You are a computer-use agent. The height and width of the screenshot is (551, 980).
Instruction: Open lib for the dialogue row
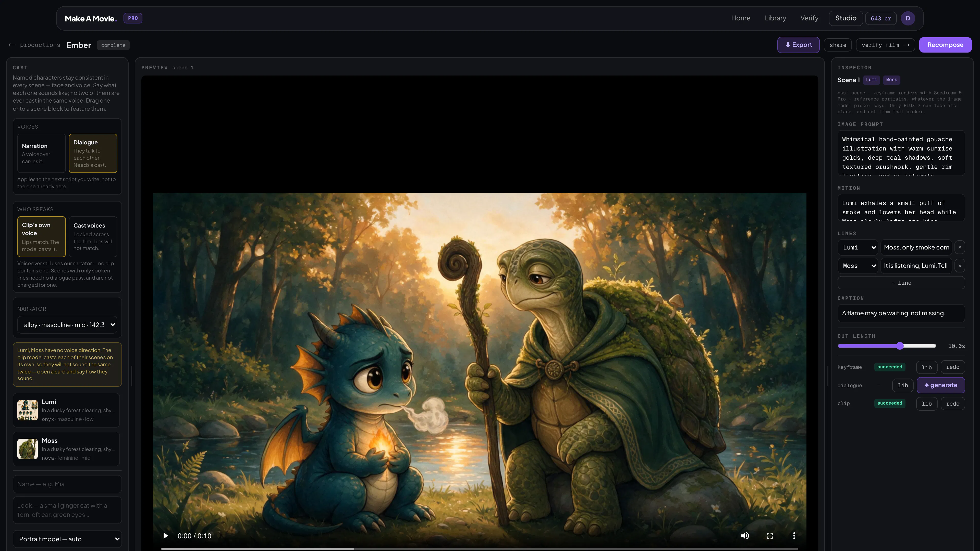[x=902, y=385]
